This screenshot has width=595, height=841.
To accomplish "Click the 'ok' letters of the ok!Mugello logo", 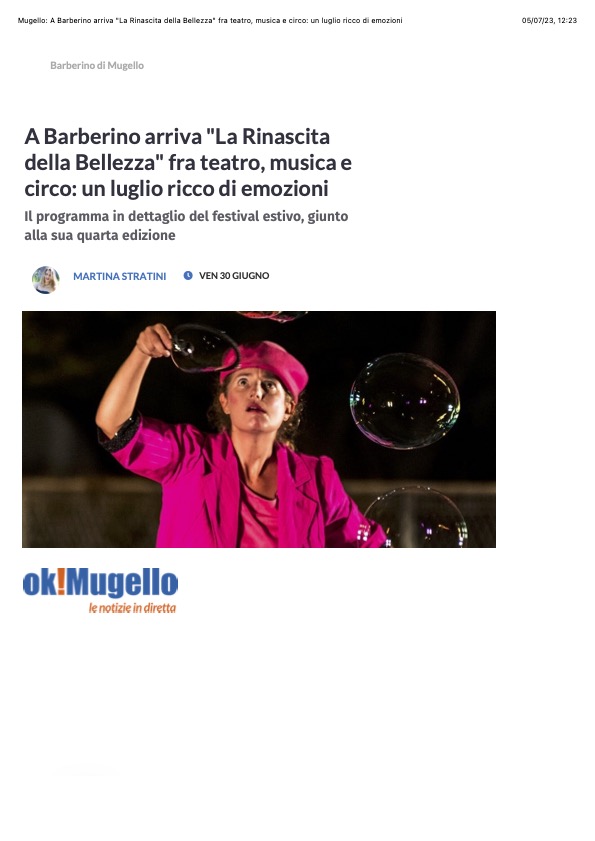I will (x=40, y=584).
